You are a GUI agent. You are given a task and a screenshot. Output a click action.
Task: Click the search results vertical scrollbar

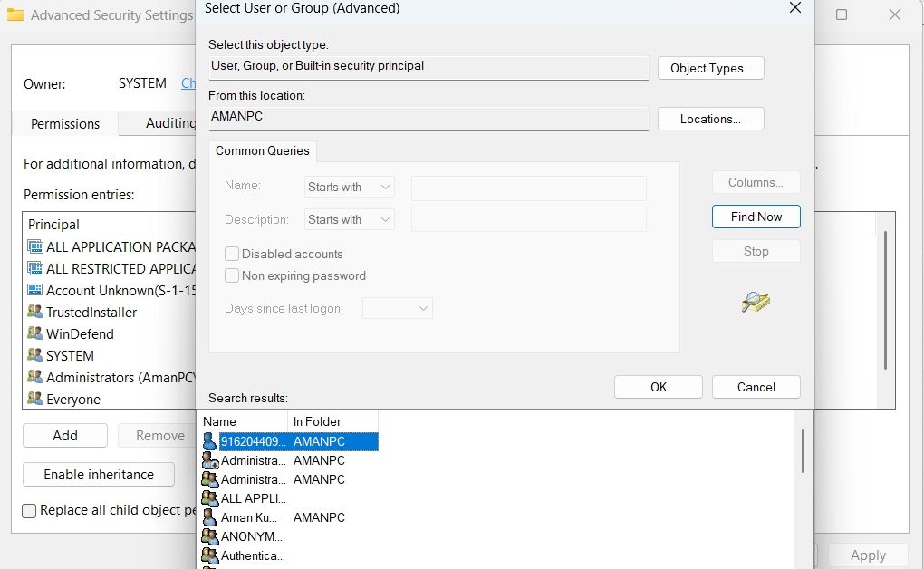click(x=803, y=450)
